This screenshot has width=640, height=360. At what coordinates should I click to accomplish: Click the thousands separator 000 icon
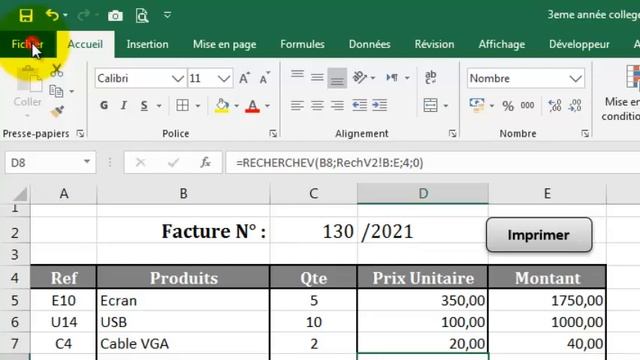tap(527, 106)
